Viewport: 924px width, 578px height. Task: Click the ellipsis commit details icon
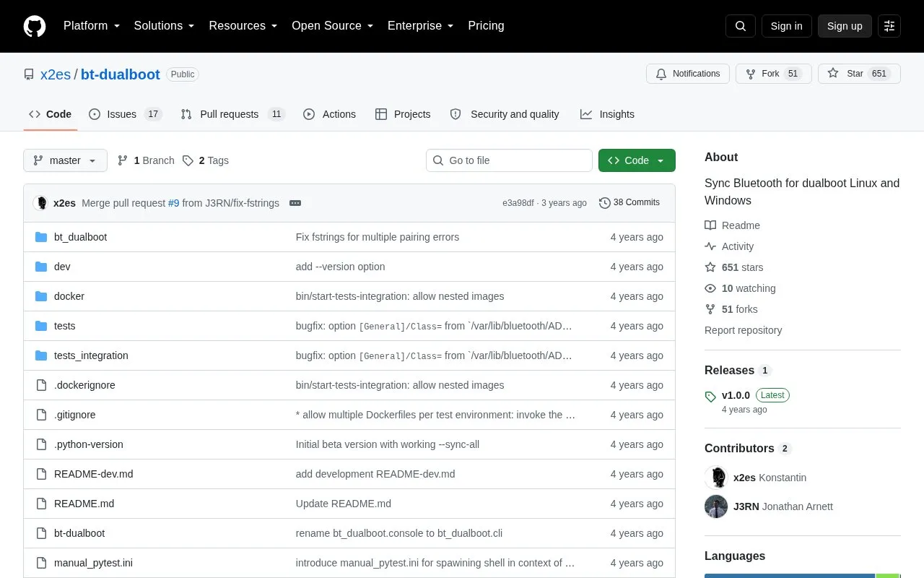(295, 203)
